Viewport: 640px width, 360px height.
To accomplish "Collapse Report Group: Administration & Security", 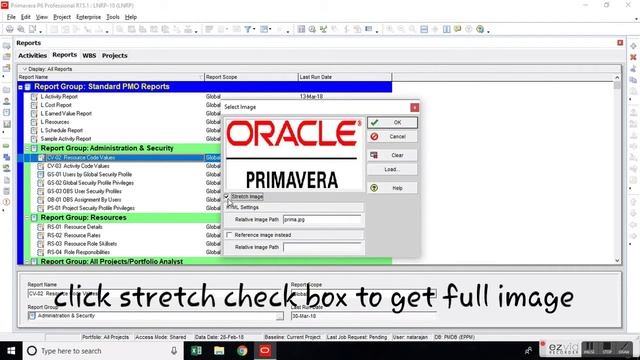I will coord(27,148).
